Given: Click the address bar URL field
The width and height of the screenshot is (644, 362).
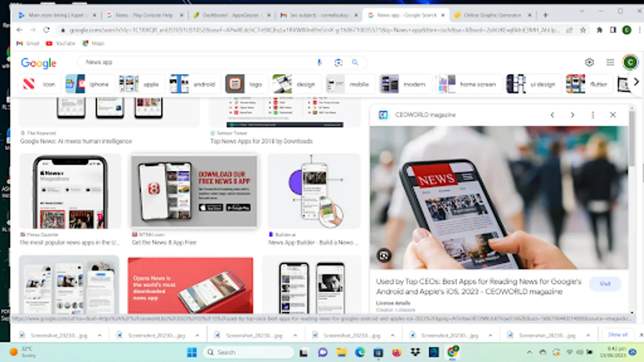Looking at the screenshot, I should tap(314, 30).
